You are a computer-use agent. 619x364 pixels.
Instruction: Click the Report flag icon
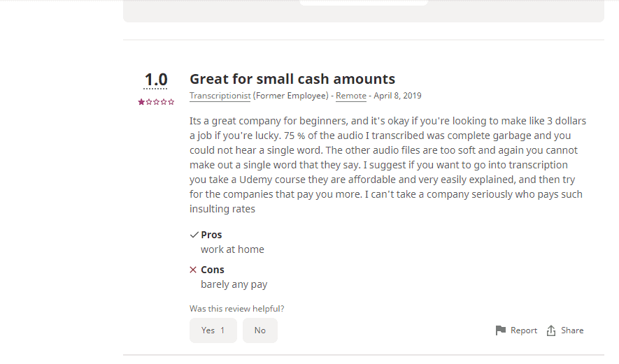(x=501, y=330)
